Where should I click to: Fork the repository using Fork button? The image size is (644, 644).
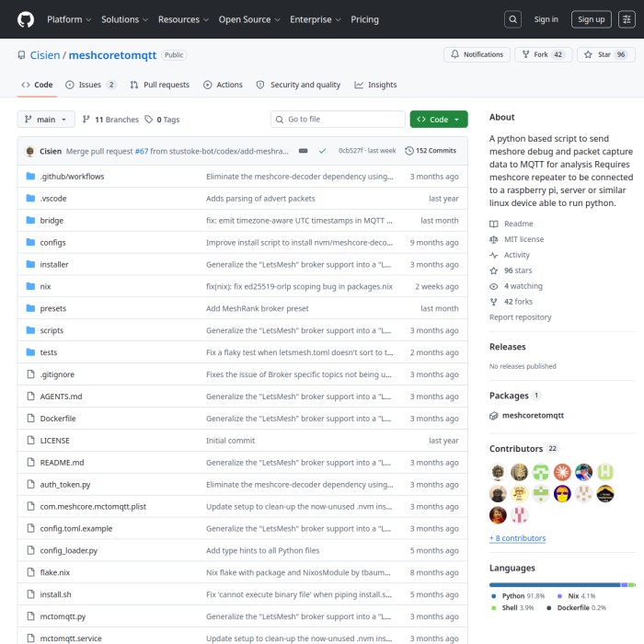tap(543, 54)
